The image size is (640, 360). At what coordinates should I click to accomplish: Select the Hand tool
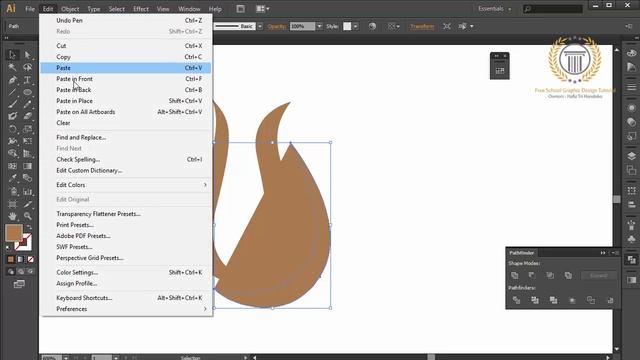coord(12,216)
